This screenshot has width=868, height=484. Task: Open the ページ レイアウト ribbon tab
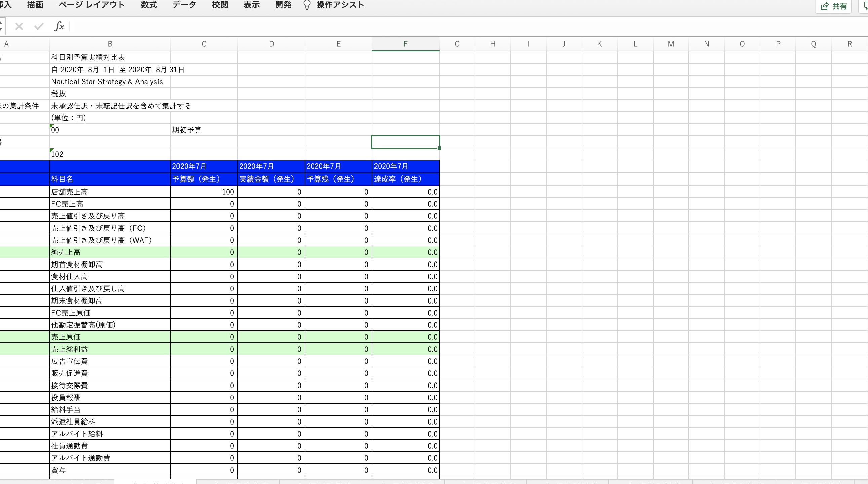tap(91, 5)
